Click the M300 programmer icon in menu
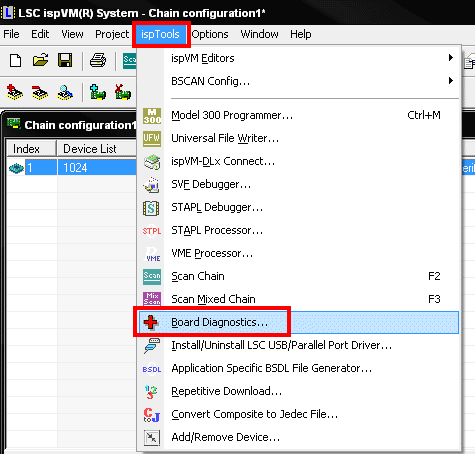The height and width of the screenshot is (454, 475). (x=152, y=116)
